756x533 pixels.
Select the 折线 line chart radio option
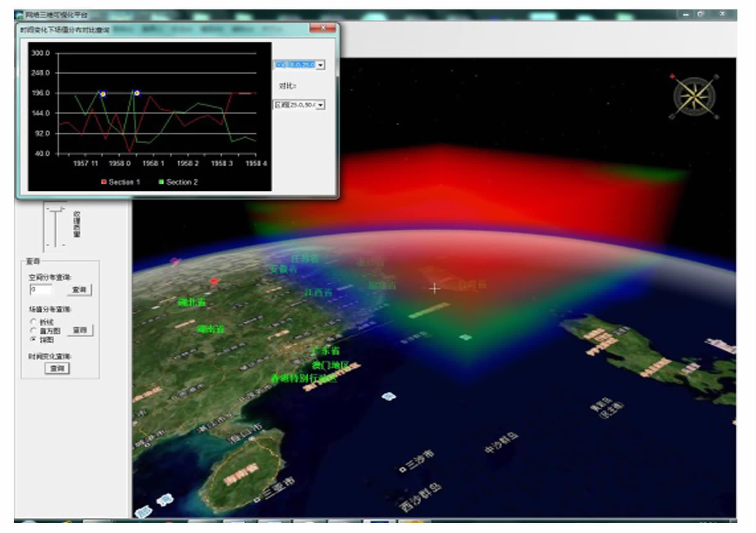tap(33, 321)
